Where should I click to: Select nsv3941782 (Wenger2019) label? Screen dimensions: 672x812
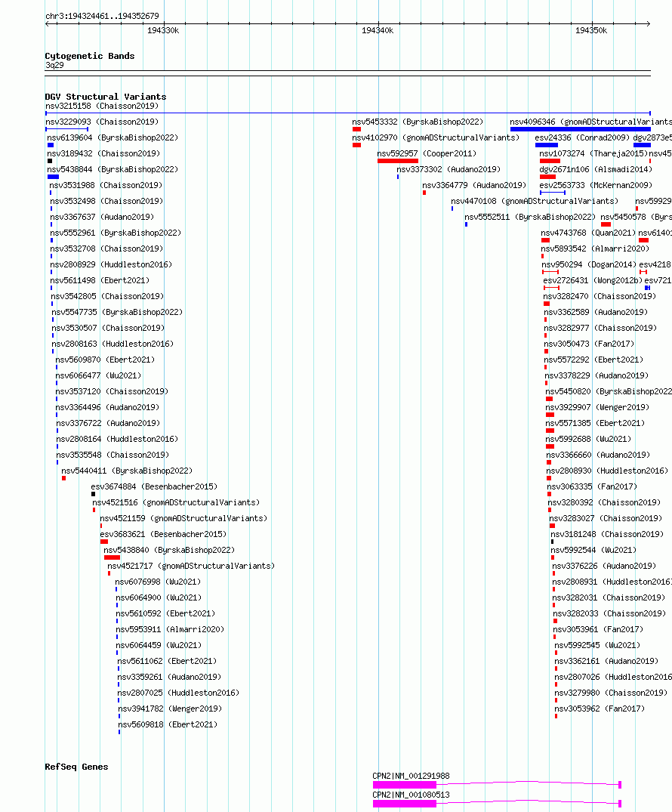(170, 709)
